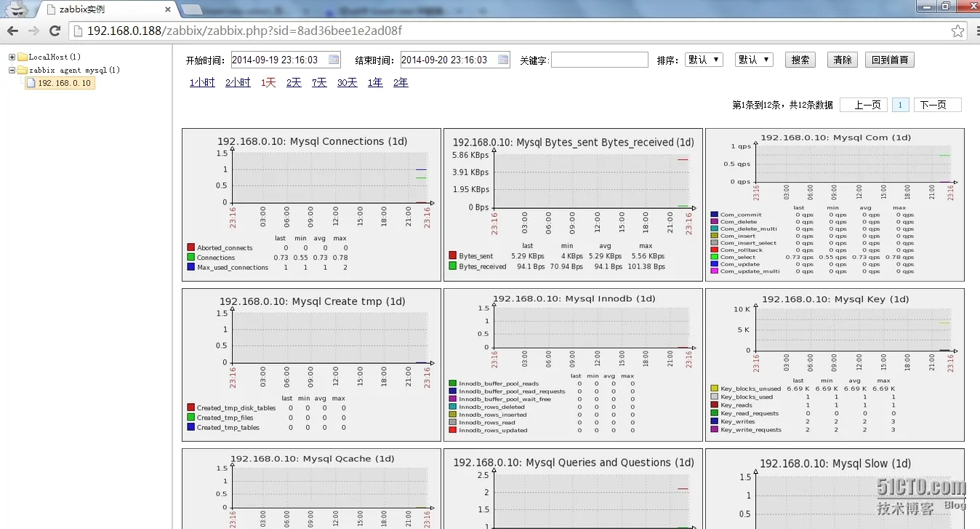
Task: Go to previous page with 上一页
Action: coord(864,105)
